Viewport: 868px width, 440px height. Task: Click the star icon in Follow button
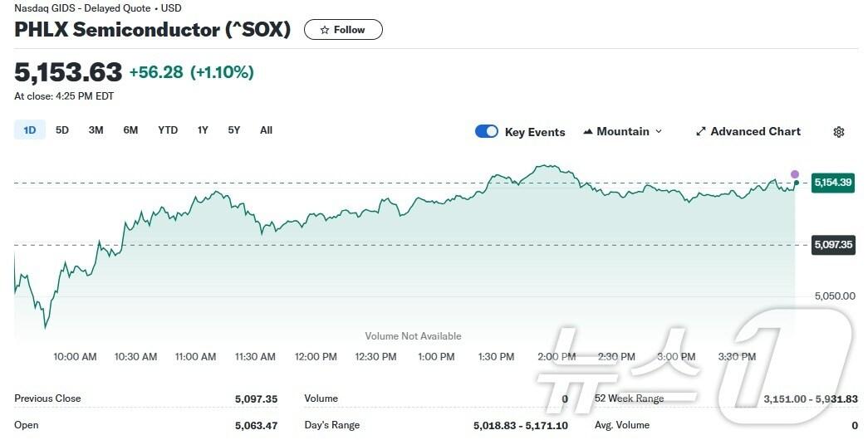point(325,30)
